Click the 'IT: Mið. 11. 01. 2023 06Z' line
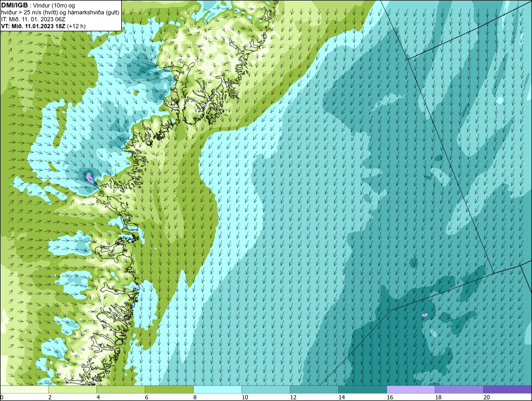532x401 pixels. pyautogui.click(x=33, y=19)
